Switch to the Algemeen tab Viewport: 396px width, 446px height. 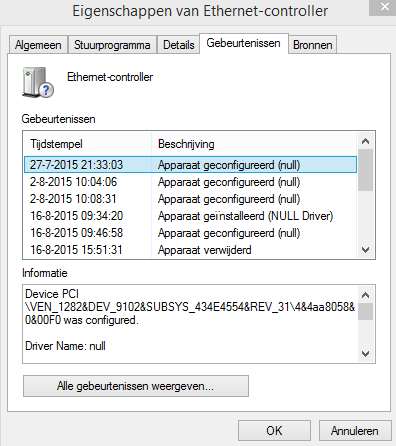38,45
